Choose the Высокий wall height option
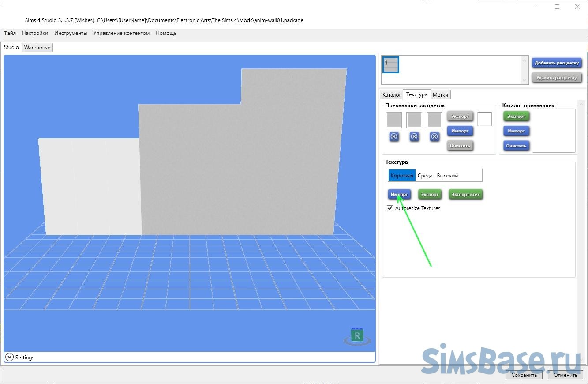 (x=447, y=176)
